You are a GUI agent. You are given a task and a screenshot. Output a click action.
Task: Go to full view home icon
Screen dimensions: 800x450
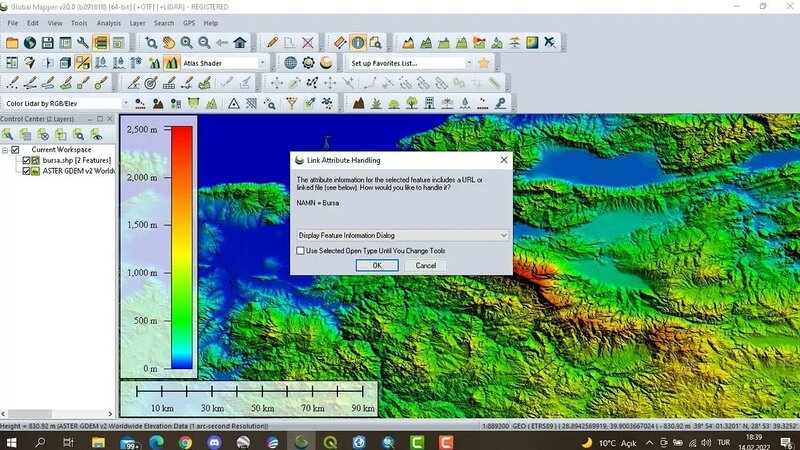point(240,43)
